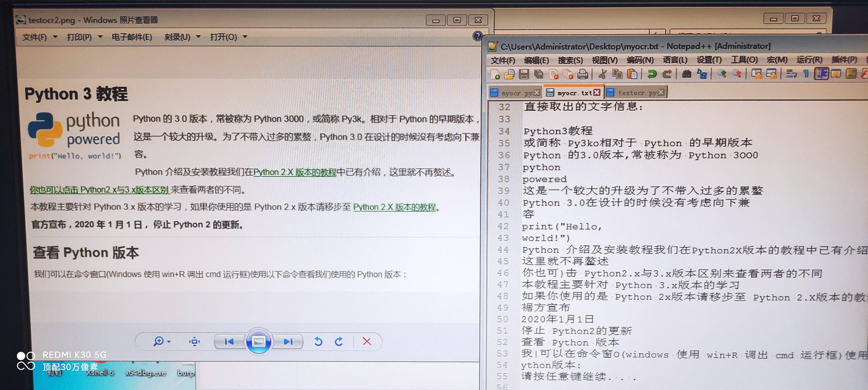Viewport: 868px width, 390px height.
Task: Click the Notepad++ application icon in the title bar
Action: [x=492, y=46]
